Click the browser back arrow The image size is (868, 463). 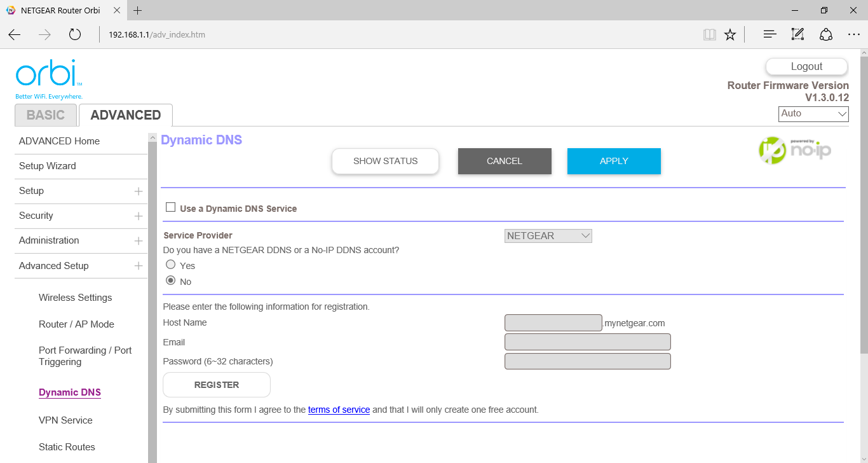[x=15, y=35]
